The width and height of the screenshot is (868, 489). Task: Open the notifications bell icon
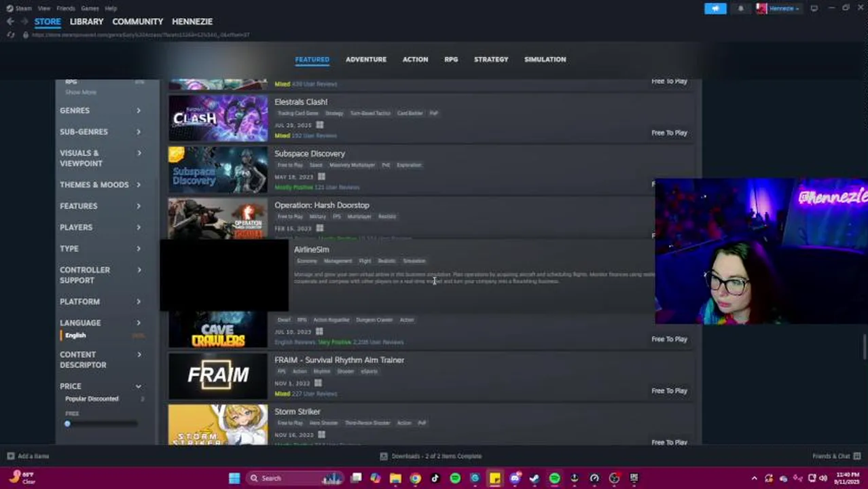click(740, 8)
